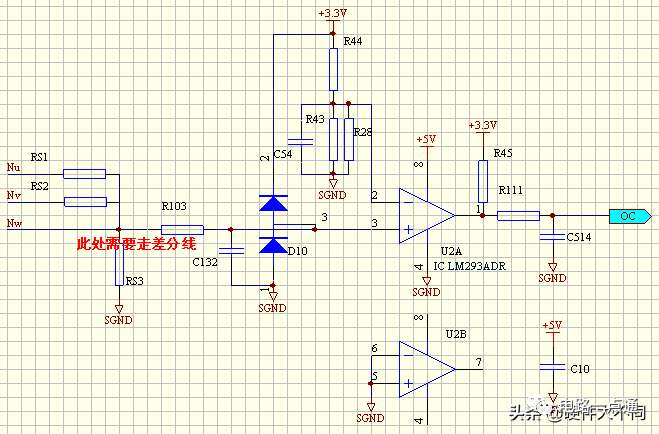Click the +5V power symbol above U2A
This screenshot has width=659, height=434.
click(426, 139)
